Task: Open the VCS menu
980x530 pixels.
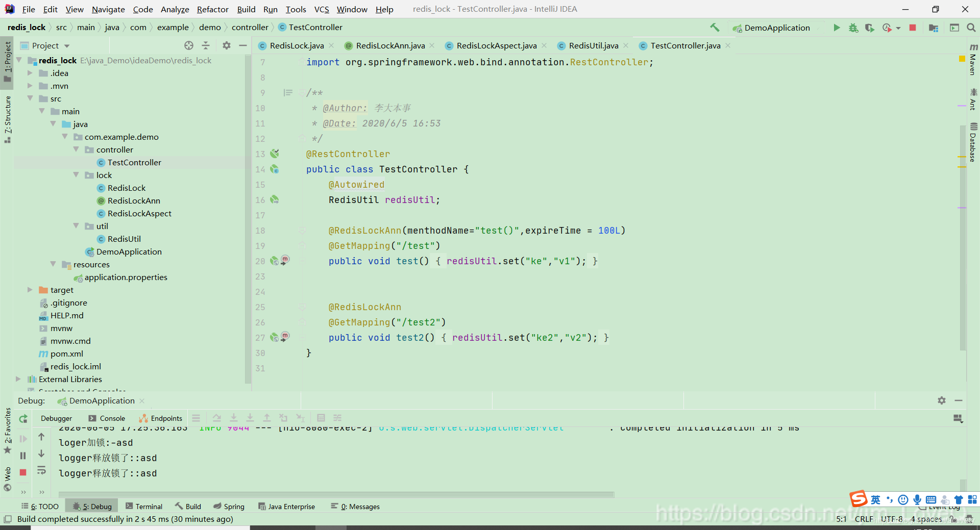Action: pyautogui.click(x=322, y=9)
